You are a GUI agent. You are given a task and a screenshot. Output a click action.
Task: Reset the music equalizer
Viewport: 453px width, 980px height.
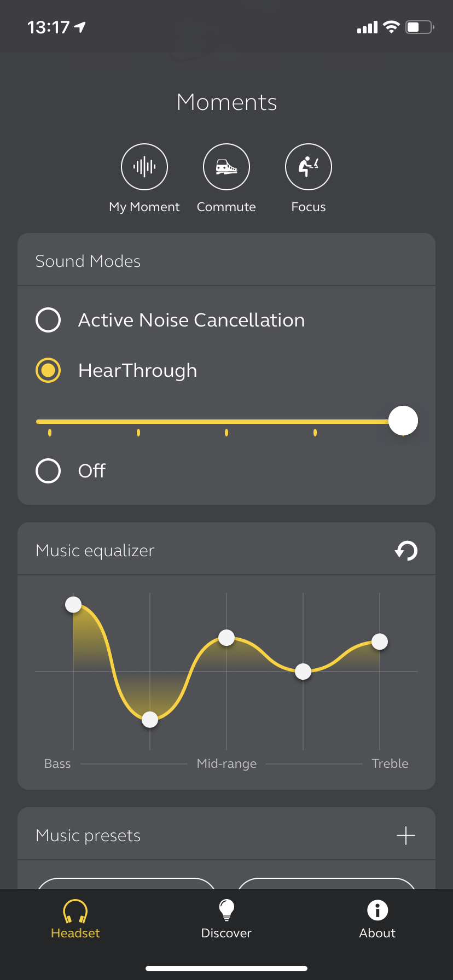406,551
